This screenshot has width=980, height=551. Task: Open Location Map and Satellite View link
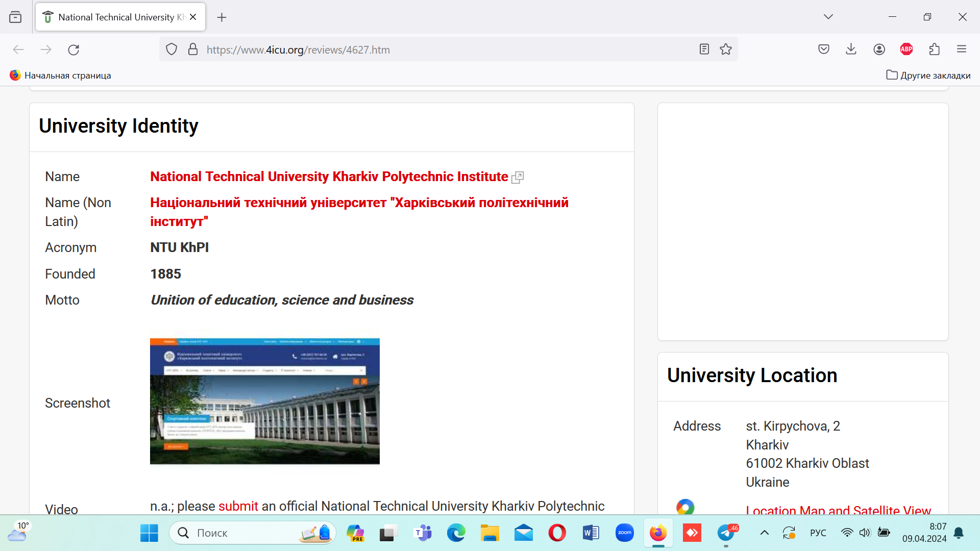(838, 509)
